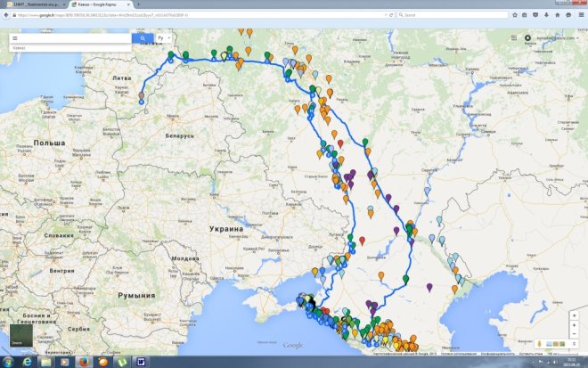Reload the page using the refresh icon
Viewport: 588px width, 368px height.
[391, 15]
